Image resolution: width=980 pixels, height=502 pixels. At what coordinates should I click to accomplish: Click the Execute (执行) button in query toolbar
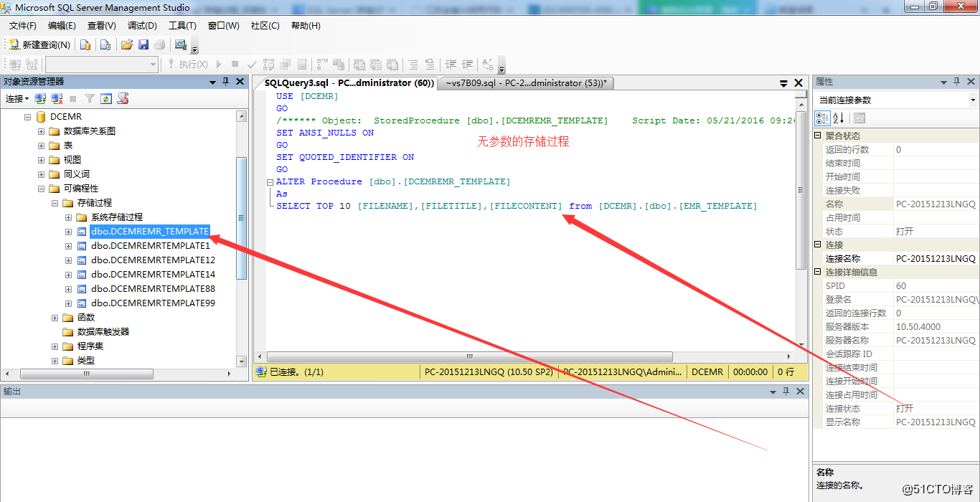point(187,65)
